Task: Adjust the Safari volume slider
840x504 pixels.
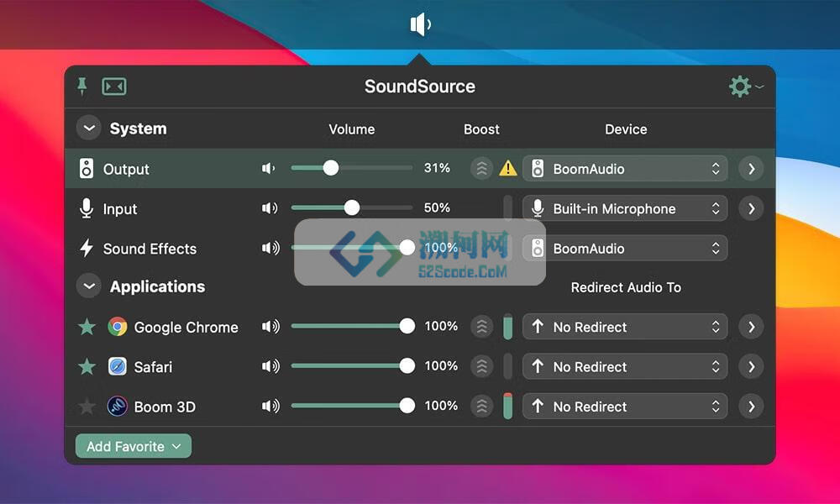Action: click(353, 365)
